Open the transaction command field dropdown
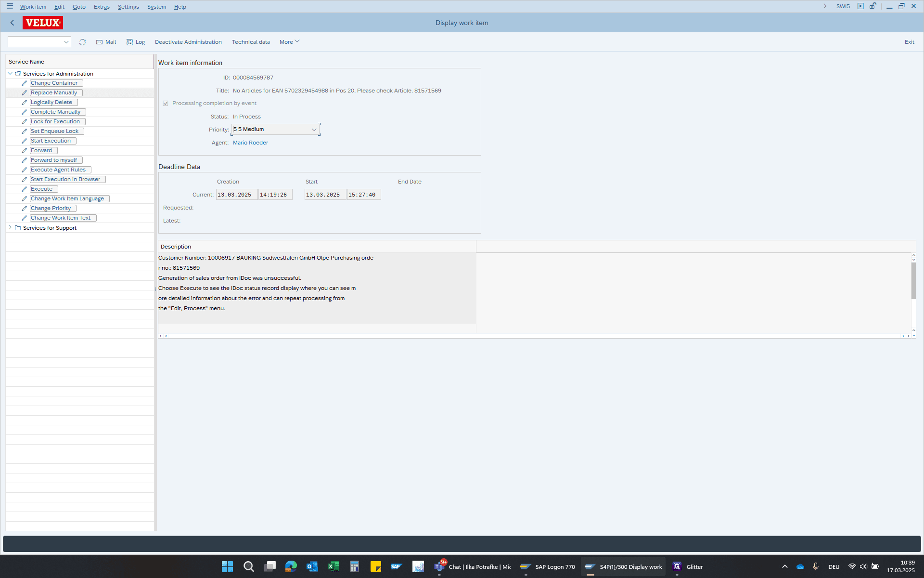The image size is (924, 578). [66, 42]
